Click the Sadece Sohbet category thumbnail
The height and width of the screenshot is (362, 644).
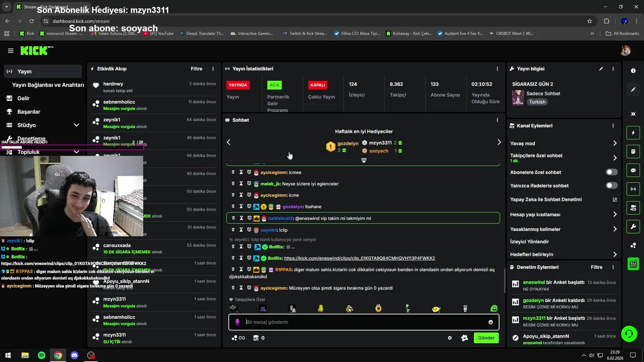(x=518, y=98)
